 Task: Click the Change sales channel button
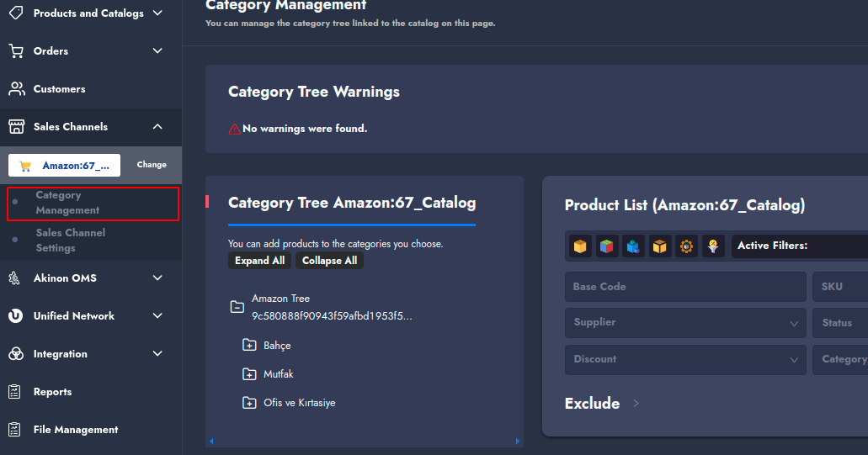coord(152,165)
